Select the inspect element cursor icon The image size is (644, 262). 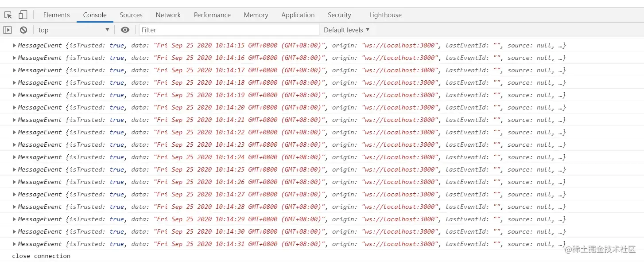click(x=8, y=15)
